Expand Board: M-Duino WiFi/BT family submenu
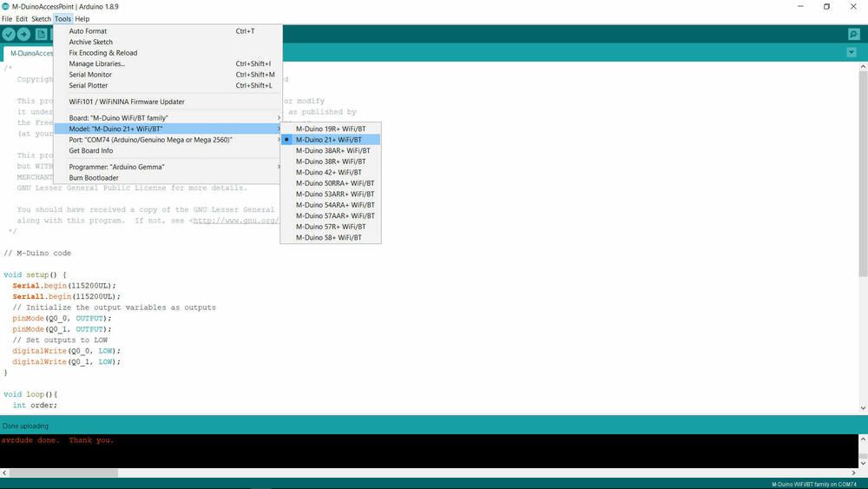Screen dimensions: 868x489 (168, 118)
